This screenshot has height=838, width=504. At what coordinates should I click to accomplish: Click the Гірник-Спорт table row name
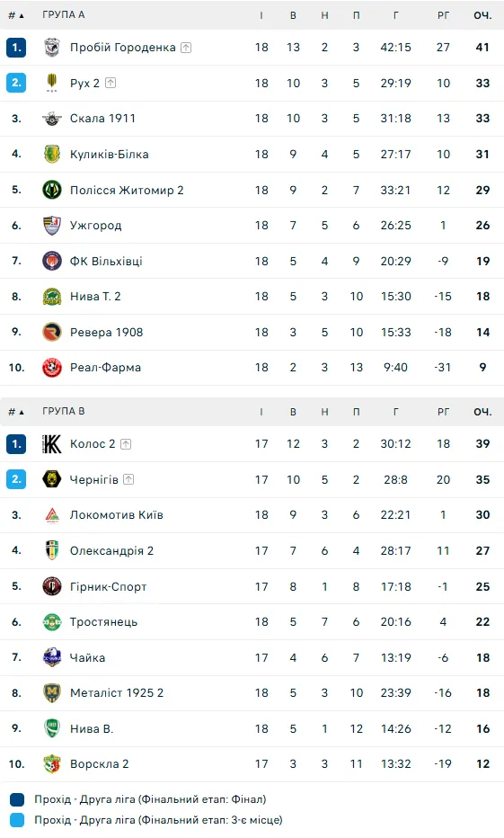109,587
